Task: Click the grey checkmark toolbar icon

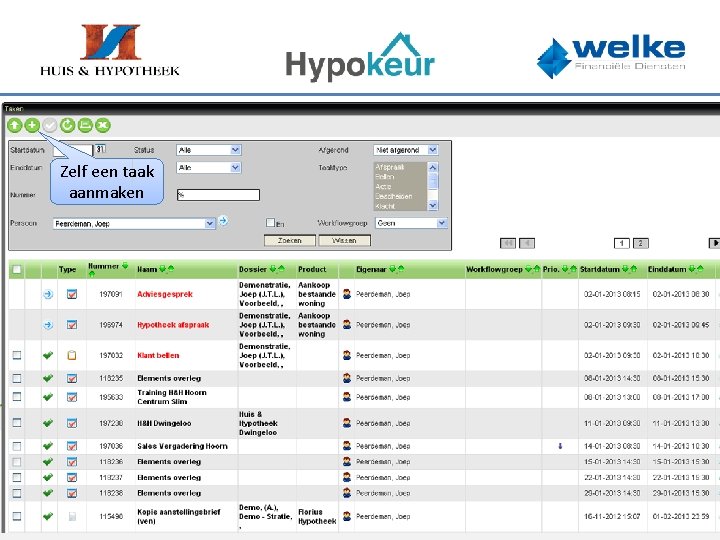Action: pos(50,125)
